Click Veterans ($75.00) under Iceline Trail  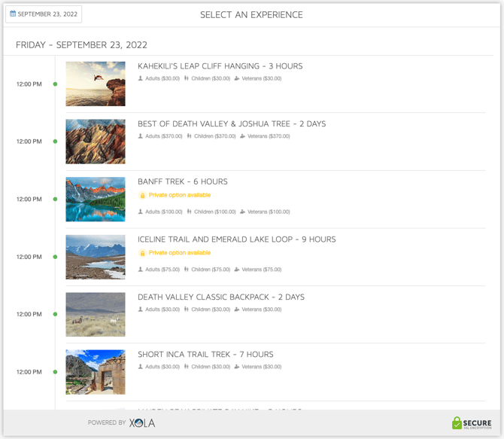pyautogui.click(x=262, y=270)
